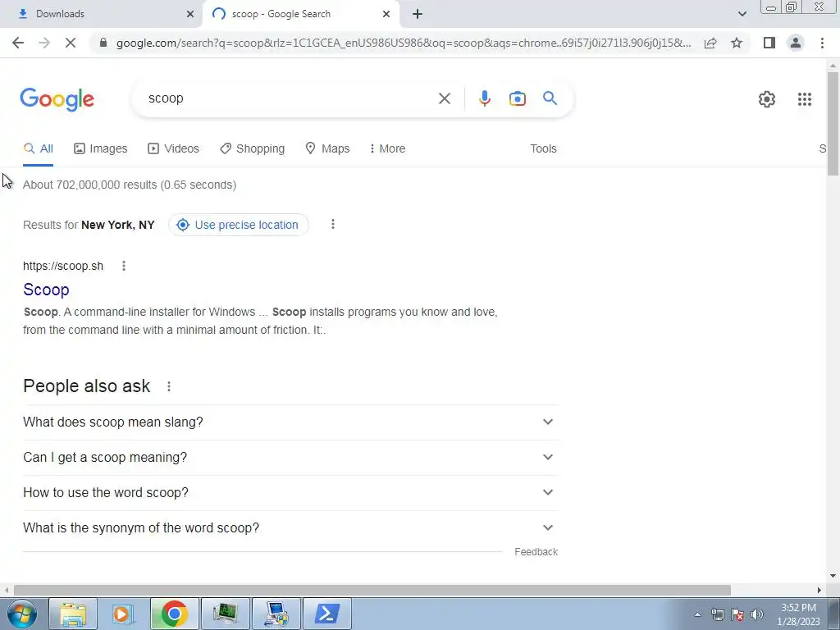Show hidden system tray icons
The image size is (840, 630).
[697, 614]
